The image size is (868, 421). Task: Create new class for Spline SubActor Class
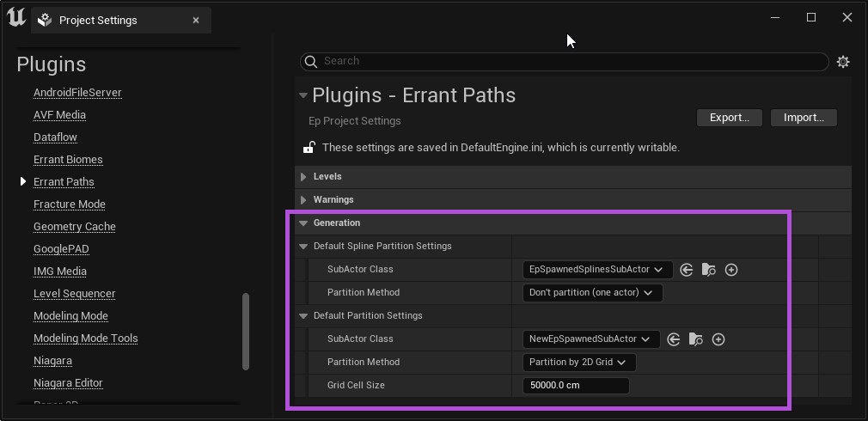coord(731,270)
